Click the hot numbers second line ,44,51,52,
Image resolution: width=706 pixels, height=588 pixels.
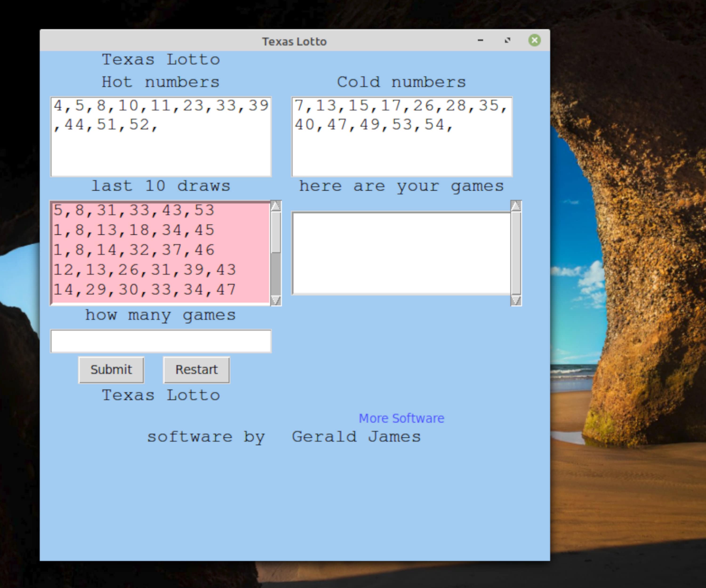point(105,125)
